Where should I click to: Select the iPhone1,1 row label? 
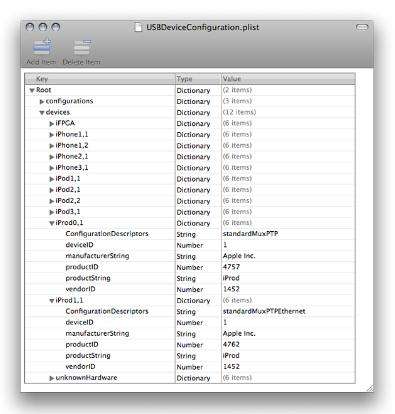72,134
